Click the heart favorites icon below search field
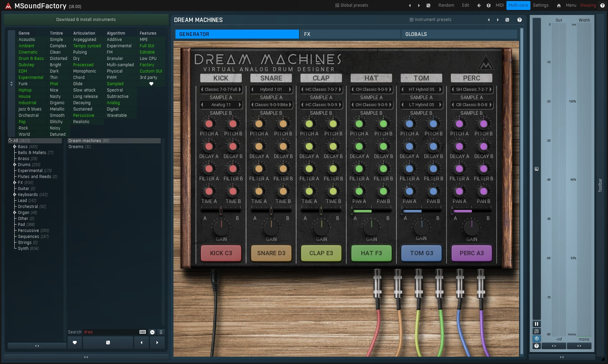The height and width of the screenshot is (364, 608). pyautogui.click(x=75, y=343)
